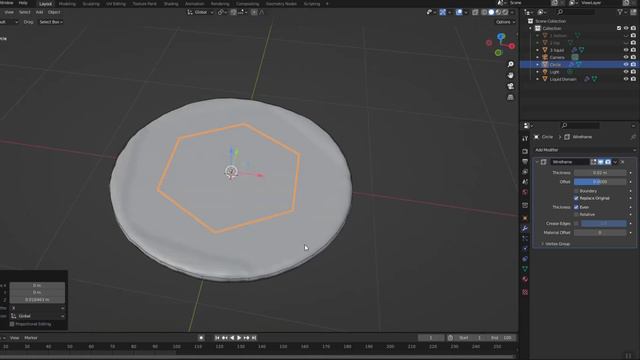
Task: Hide the Liquid Domain object eye icon
Action: tap(626, 79)
